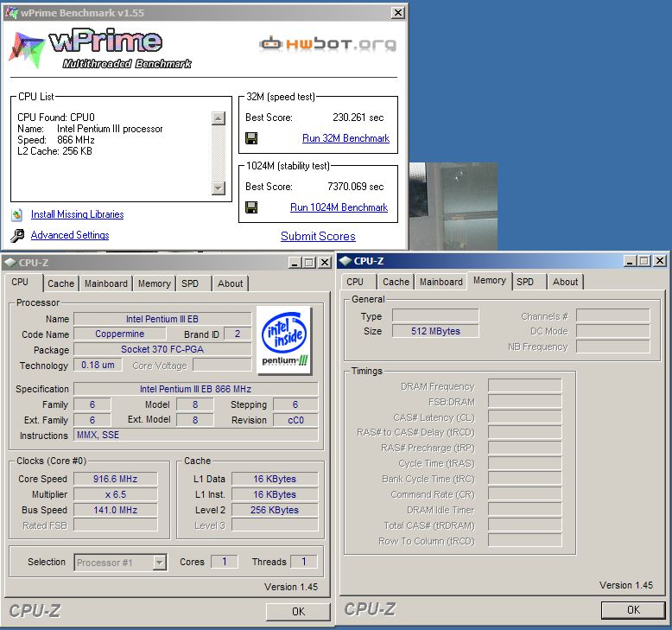Click the Stepping field showing 6
Image resolution: width=672 pixels, height=630 pixels.
click(x=295, y=404)
